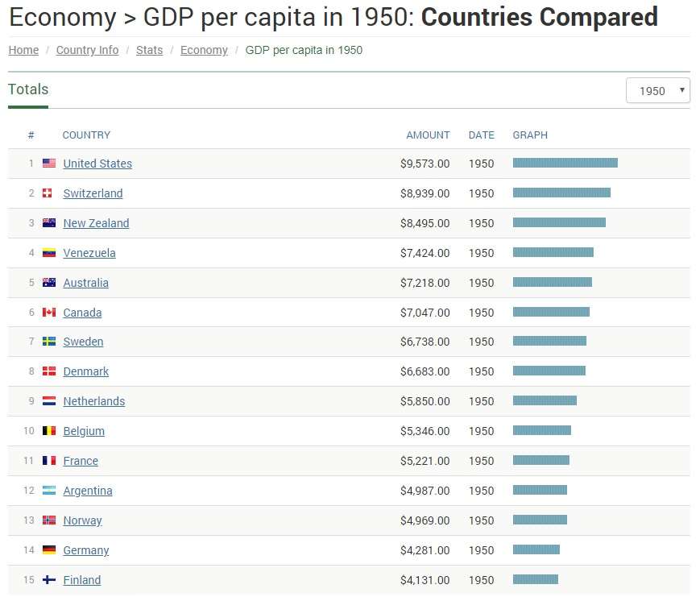Open Country Info breadcrumb link

87,50
